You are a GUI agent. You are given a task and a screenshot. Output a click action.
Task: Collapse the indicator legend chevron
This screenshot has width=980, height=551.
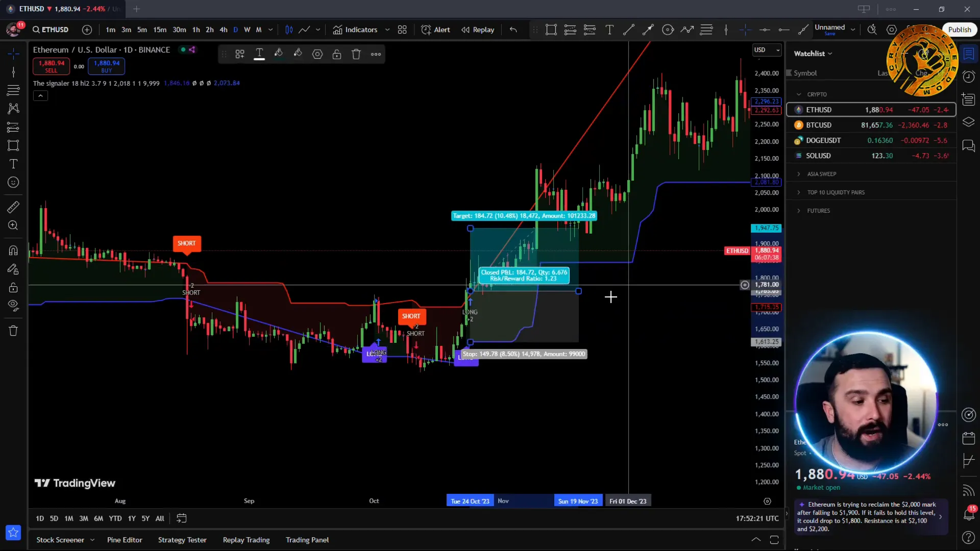click(40, 95)
